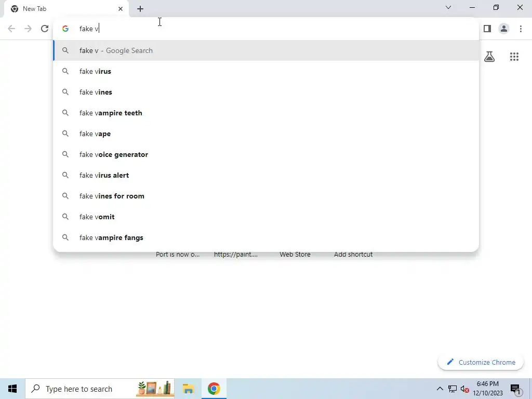Close the New Tab tab
The height and width of the screenshot is (399, 532).
click(x=121, y=9)
